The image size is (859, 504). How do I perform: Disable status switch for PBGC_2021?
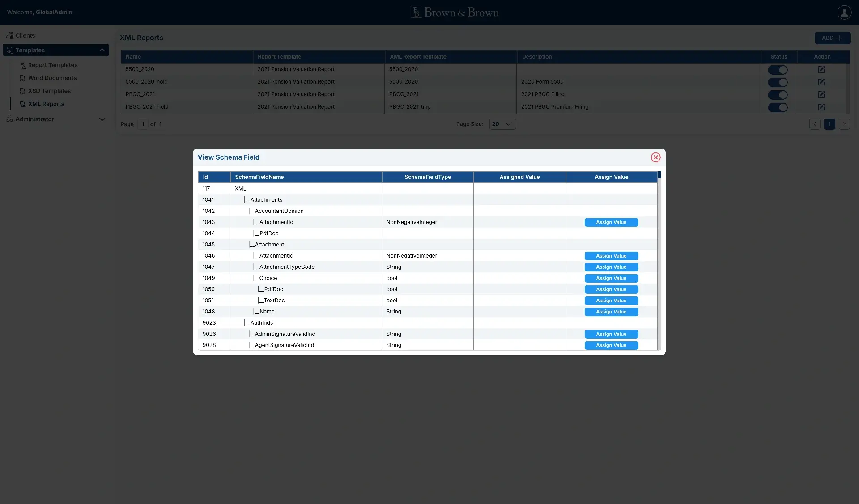tap(778, 95)
